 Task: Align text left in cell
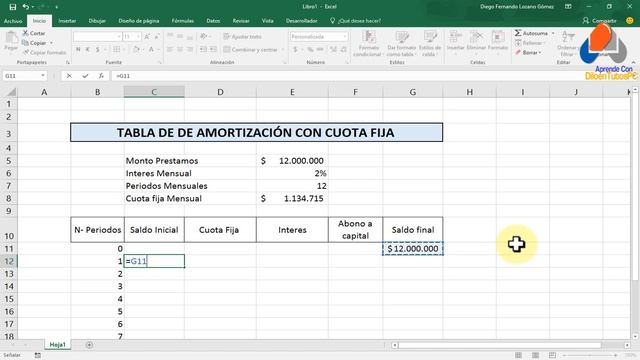(170, 49)
